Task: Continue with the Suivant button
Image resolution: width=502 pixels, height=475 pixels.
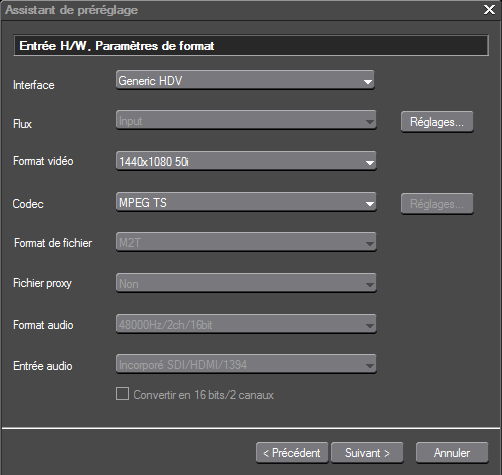Action: [367, 453]
